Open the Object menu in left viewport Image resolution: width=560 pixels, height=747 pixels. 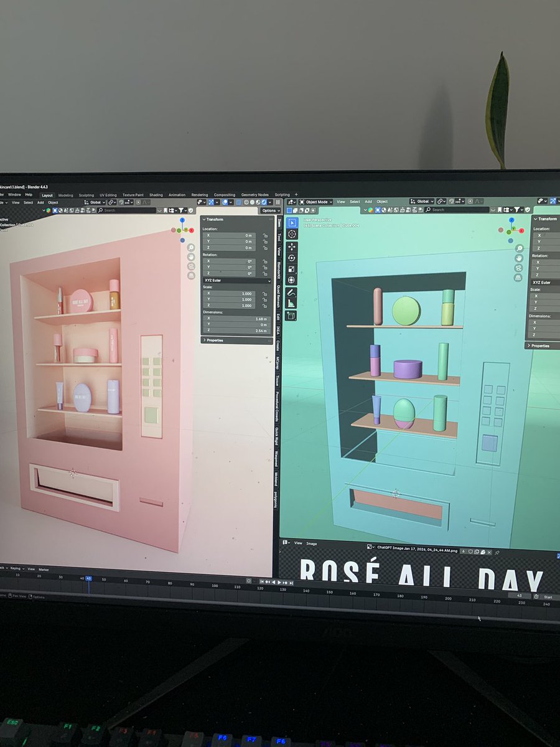(53, 202)
